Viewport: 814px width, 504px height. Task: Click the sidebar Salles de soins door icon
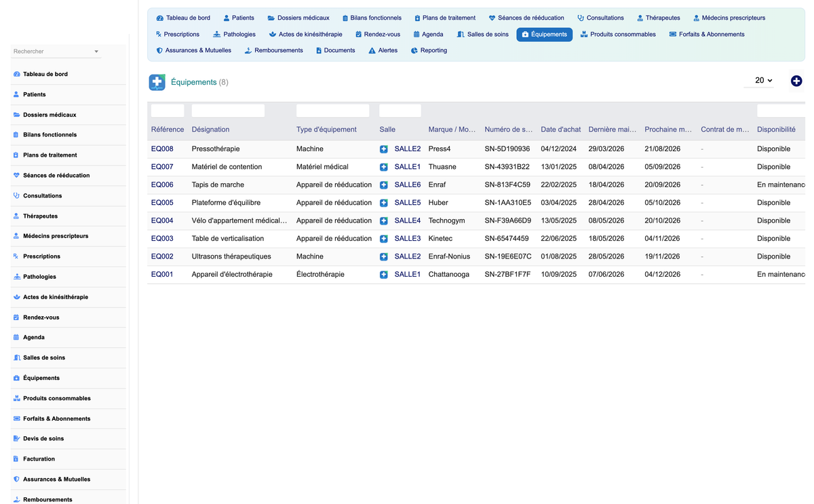16,357
